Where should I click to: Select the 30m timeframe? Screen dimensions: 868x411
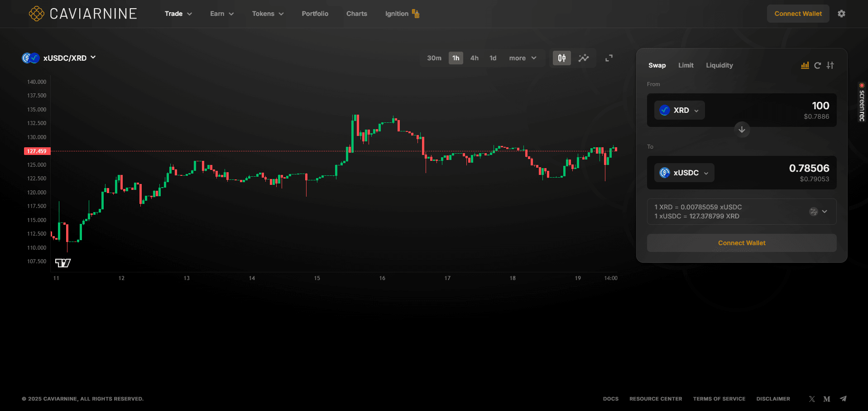434,58
